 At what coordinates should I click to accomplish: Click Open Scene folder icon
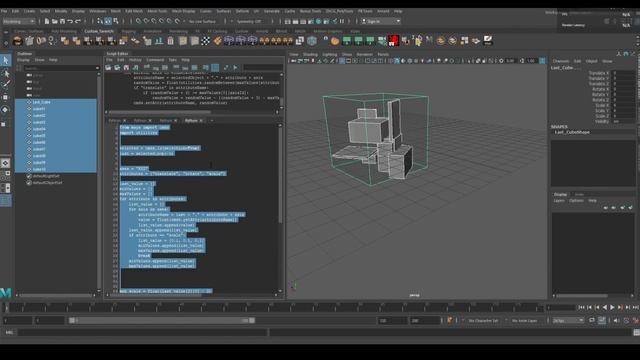55,21
